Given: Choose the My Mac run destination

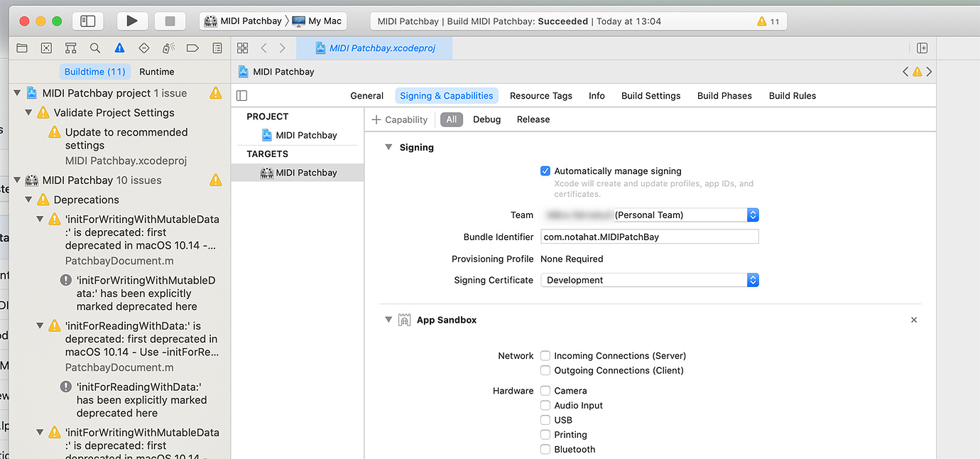Looking at the screenshot, I should 317,21.
